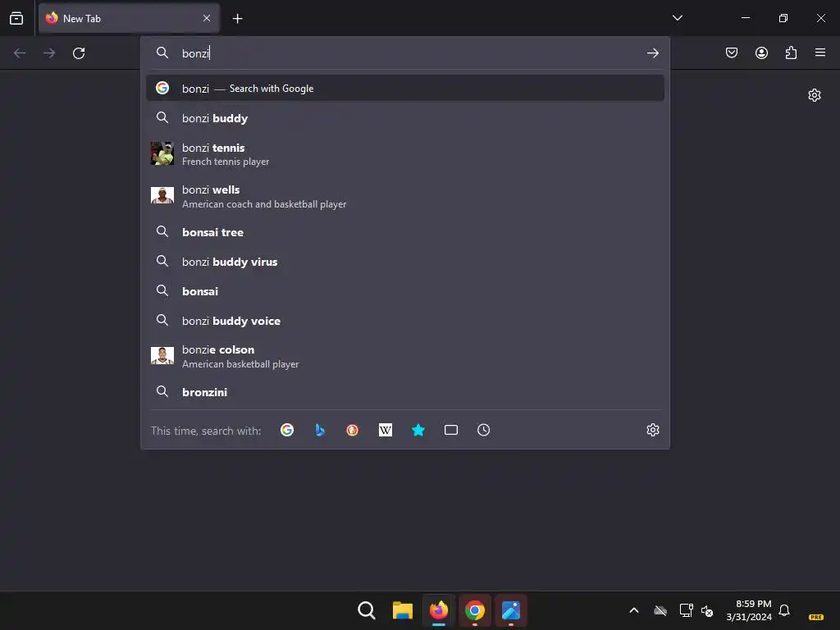Search this time with Wikipedia icon
This screenshot has height=630, width=840.
click(x=386, y=430)
